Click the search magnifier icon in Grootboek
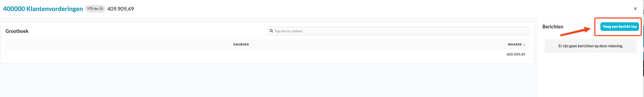This screenshot has width=644, height=97. tap(271, 31)
